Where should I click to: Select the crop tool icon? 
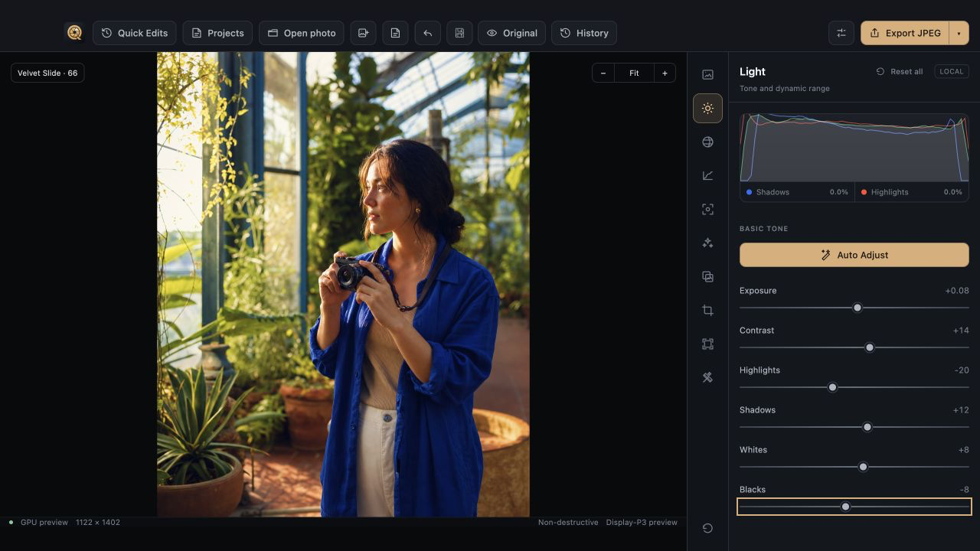[x=707, y=310]
